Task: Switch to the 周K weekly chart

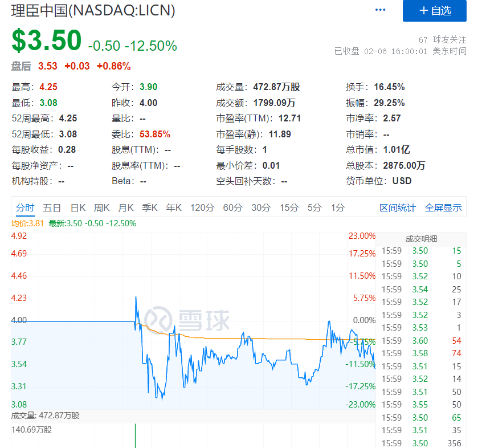Action: tap(101, 207)
